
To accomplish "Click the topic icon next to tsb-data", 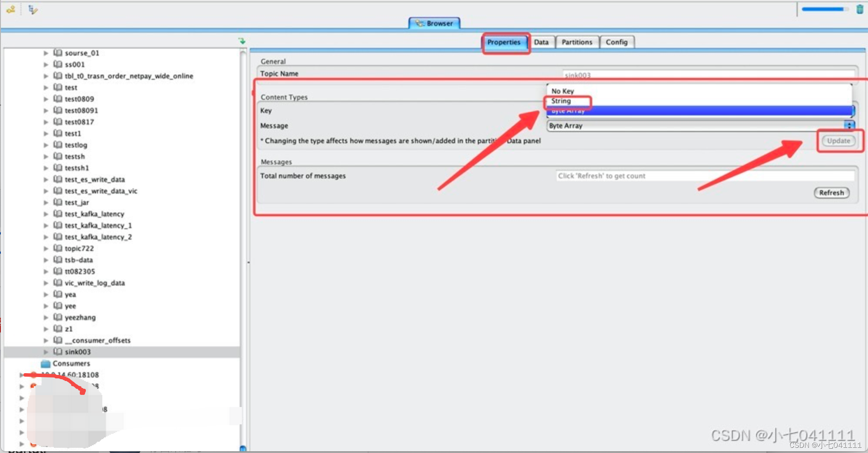I will [x=58, y=259].
